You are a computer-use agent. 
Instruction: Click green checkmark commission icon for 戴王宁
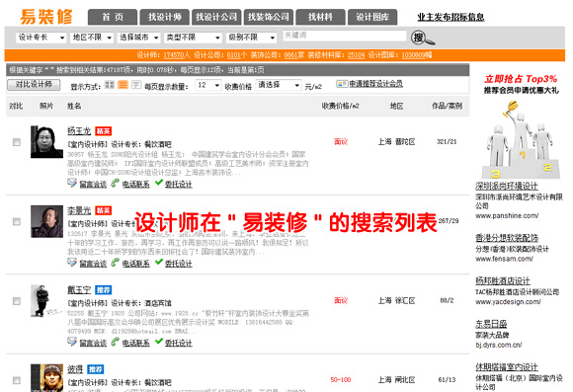click(x=159, y=341)
